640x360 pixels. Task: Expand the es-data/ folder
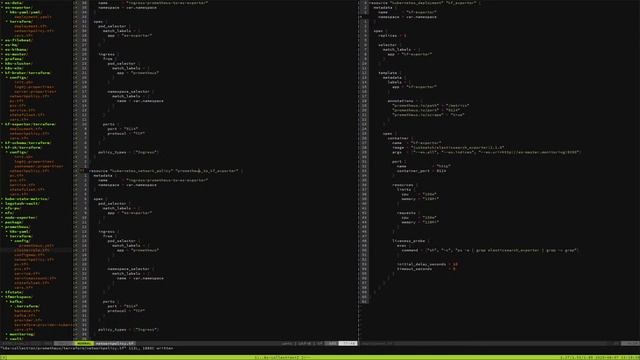13,3
